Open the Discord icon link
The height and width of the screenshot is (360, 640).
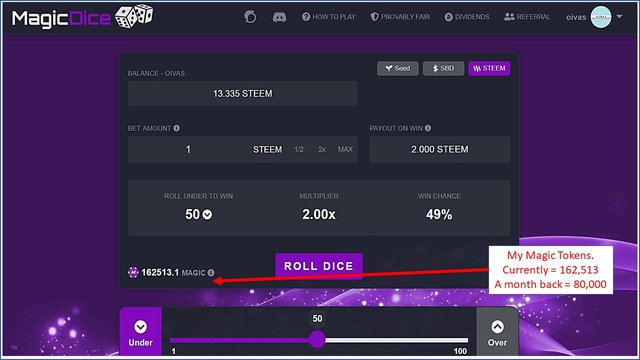point(279,17)
